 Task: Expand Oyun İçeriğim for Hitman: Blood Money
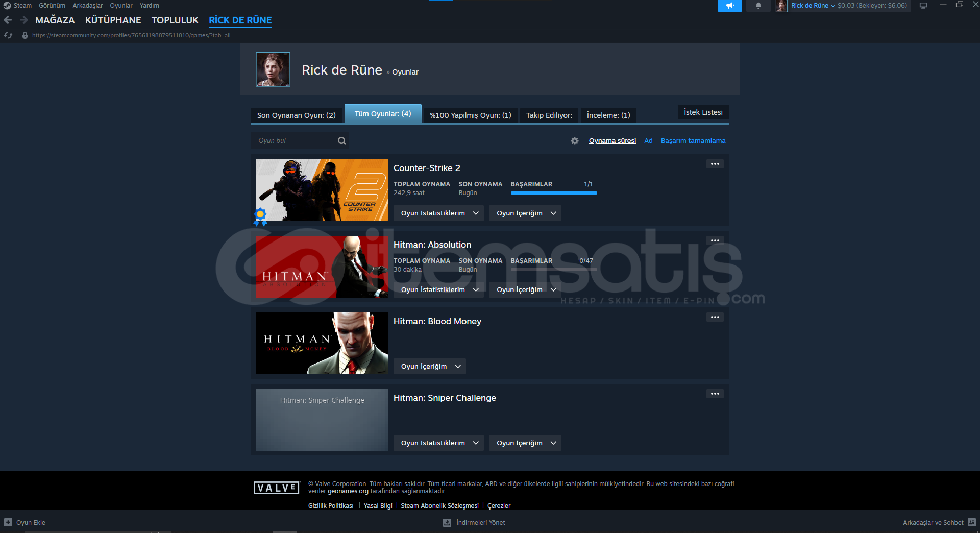(x=430, y=367)
